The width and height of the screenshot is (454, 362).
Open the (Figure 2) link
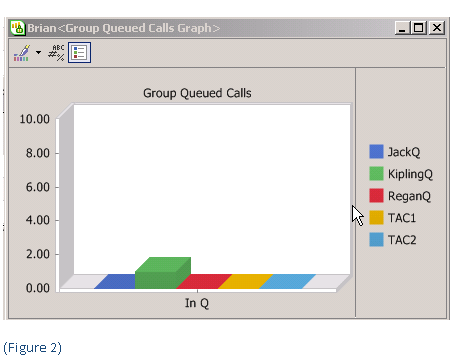point(33,348)
